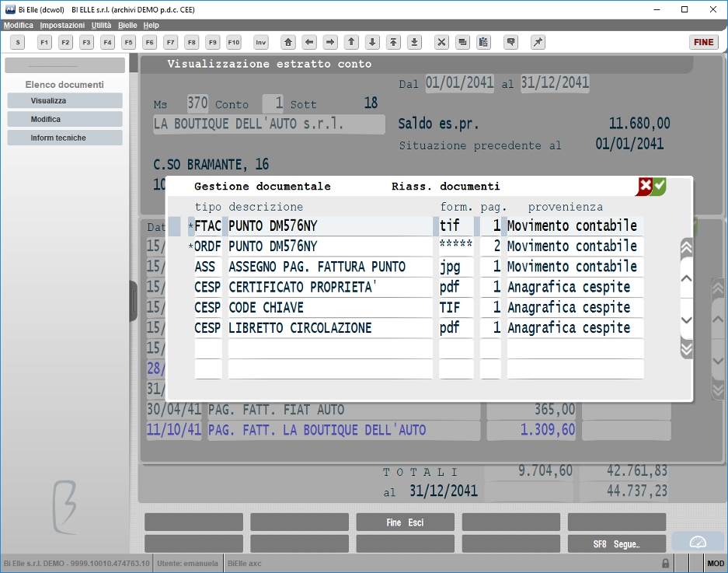This screenshot has width=728, height=573.
Task: Open the Help menu
Action: tap(151, 25)
